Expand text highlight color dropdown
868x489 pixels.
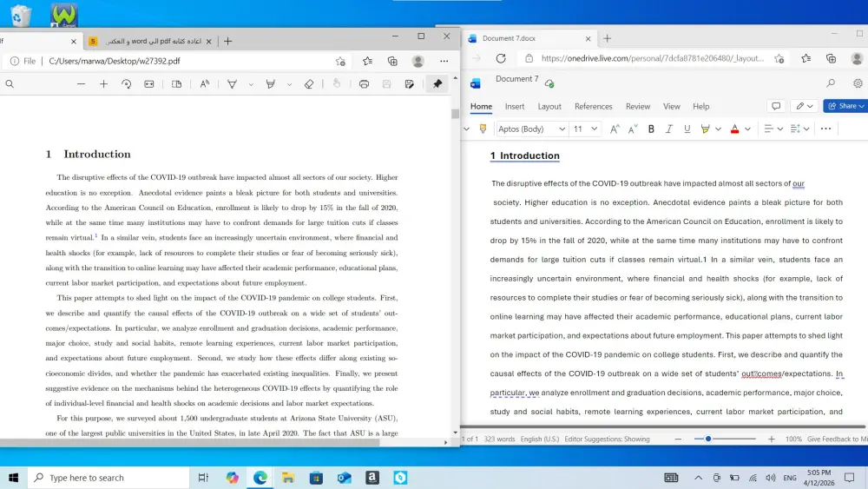tap(718, 129)
